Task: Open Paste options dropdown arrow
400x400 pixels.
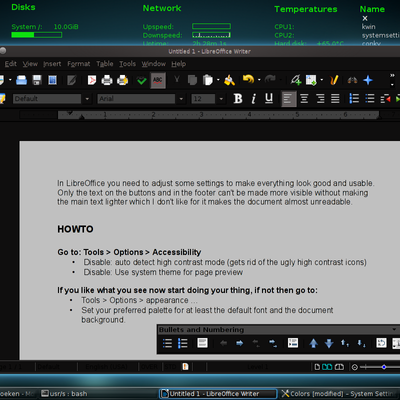Action: 218,80
